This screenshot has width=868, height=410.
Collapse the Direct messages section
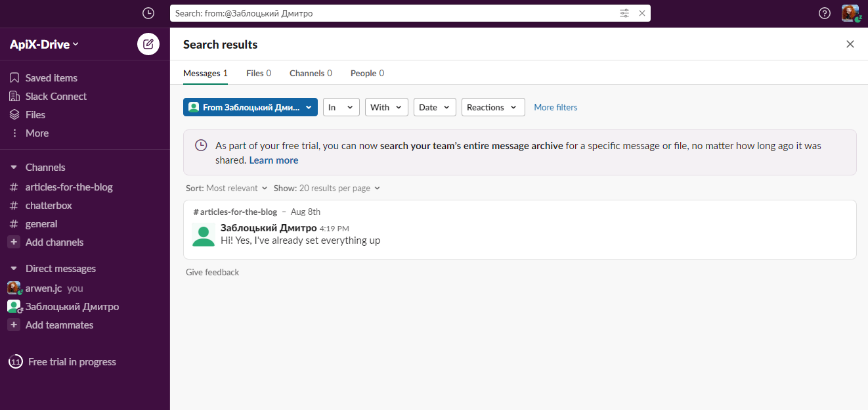click(14, 269)
